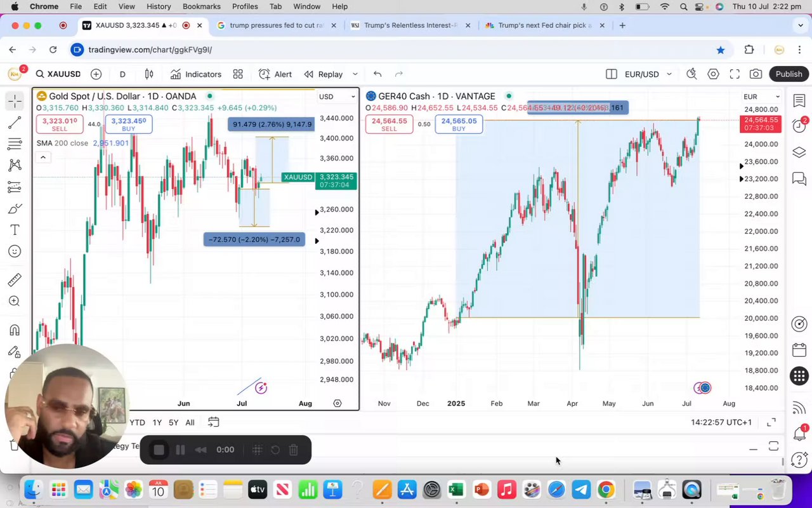The image size is (812, 508).
Task: Open the economic calendar panel
Action: click(799, 350)
